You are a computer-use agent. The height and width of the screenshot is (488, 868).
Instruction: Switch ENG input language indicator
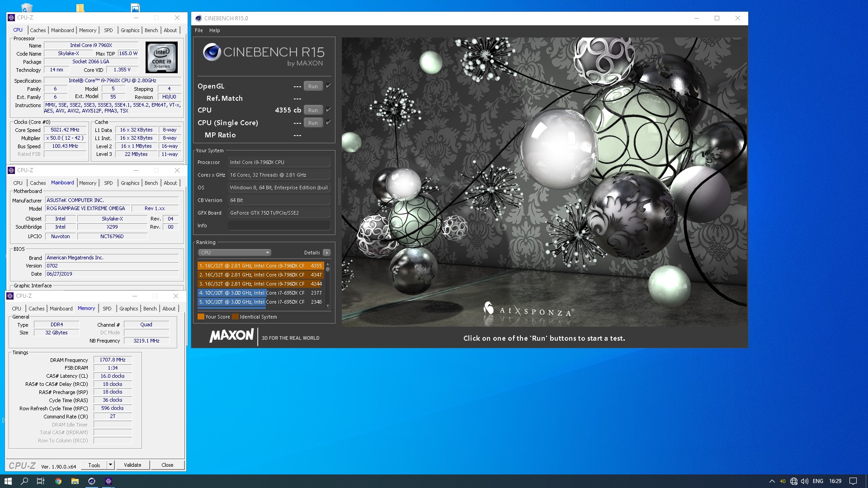click(818, 481)
